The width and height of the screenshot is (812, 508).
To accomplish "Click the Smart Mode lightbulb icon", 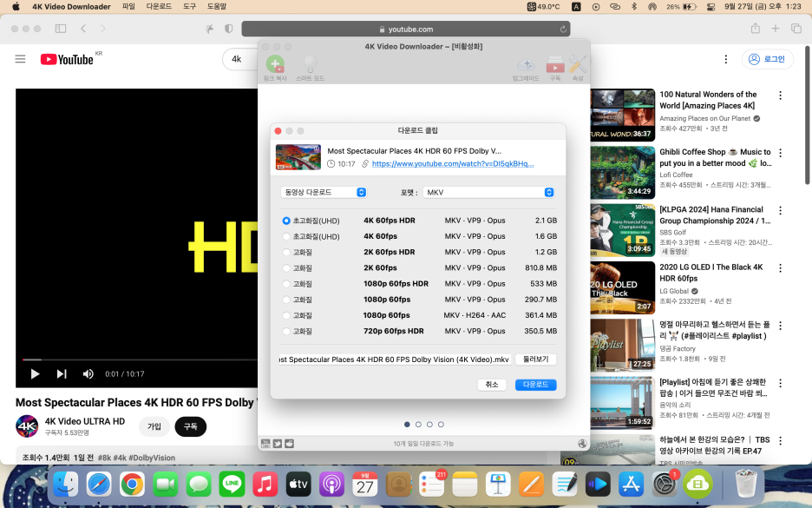I will click(x=310, y=64).
